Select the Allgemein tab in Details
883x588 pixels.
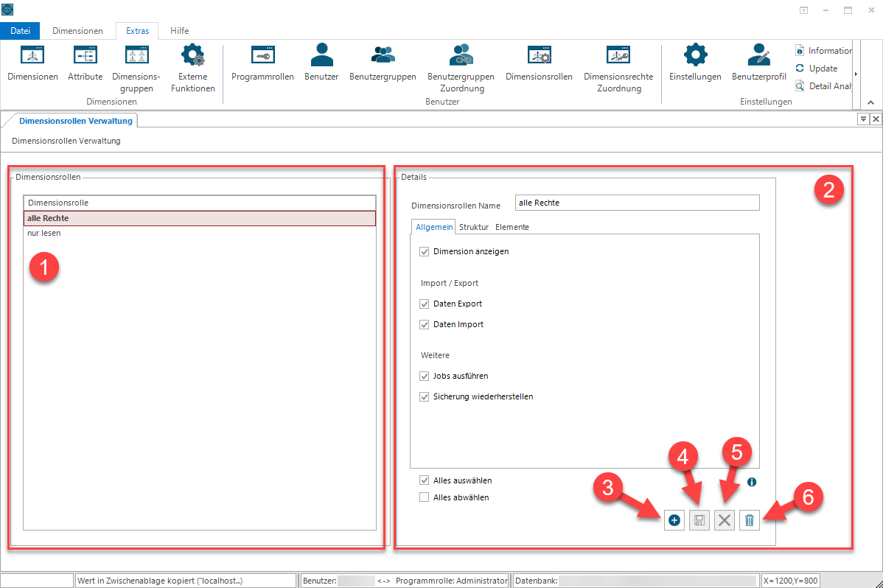pos(433,227)
